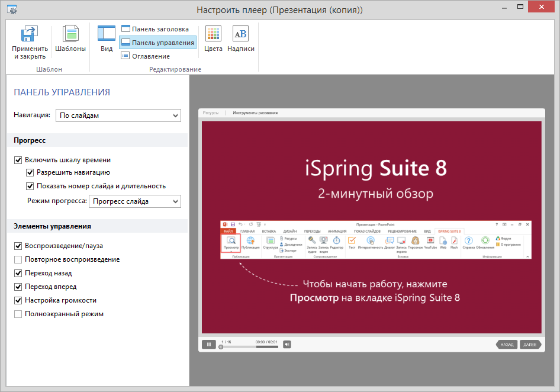The height and width of the screenshot is (392, 560).
Task: Open the Навигация dropdown
Action: 118,115
